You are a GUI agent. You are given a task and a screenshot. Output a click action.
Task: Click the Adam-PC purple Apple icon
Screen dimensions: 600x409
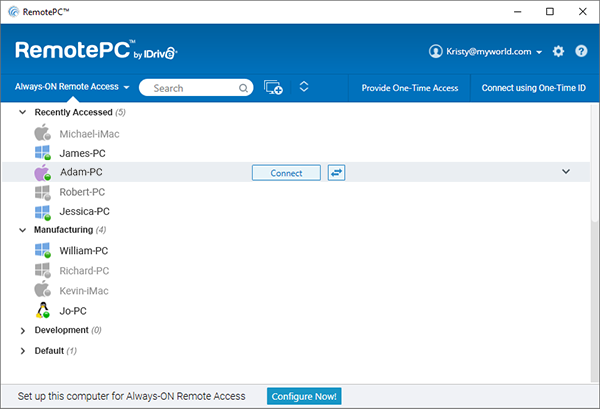coord(42,173)
